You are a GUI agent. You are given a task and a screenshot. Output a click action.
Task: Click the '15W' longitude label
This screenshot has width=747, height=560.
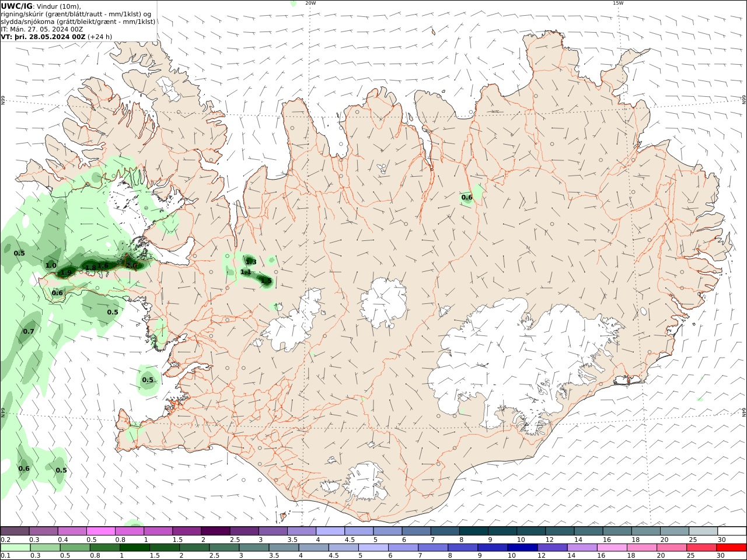[x=618, y=3]
